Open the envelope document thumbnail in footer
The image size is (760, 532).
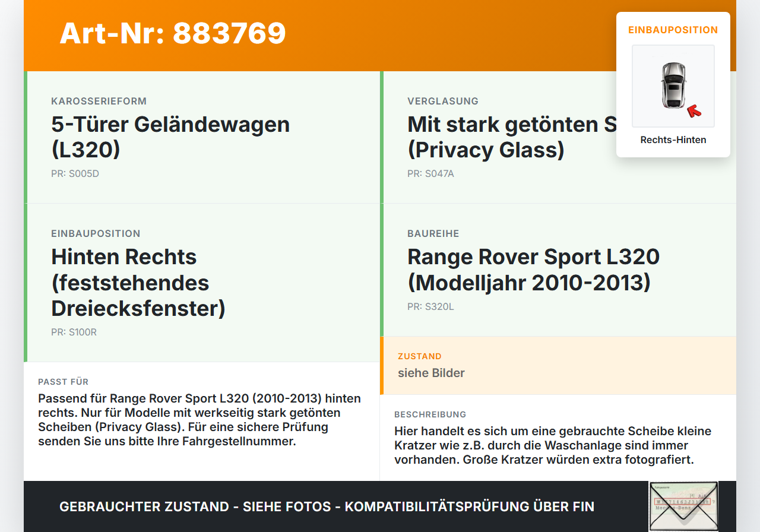683,506
